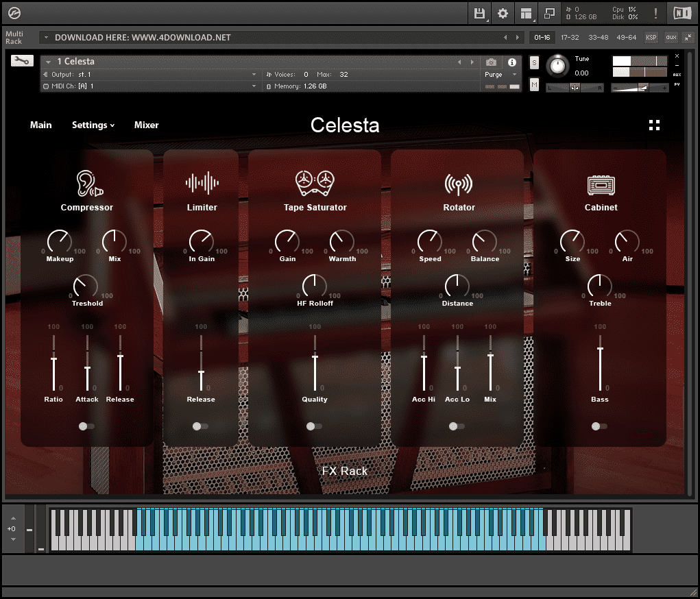This screenshot has width=700, height=599.
Task: Select instrument page 49-64
Action: [627, 38]
